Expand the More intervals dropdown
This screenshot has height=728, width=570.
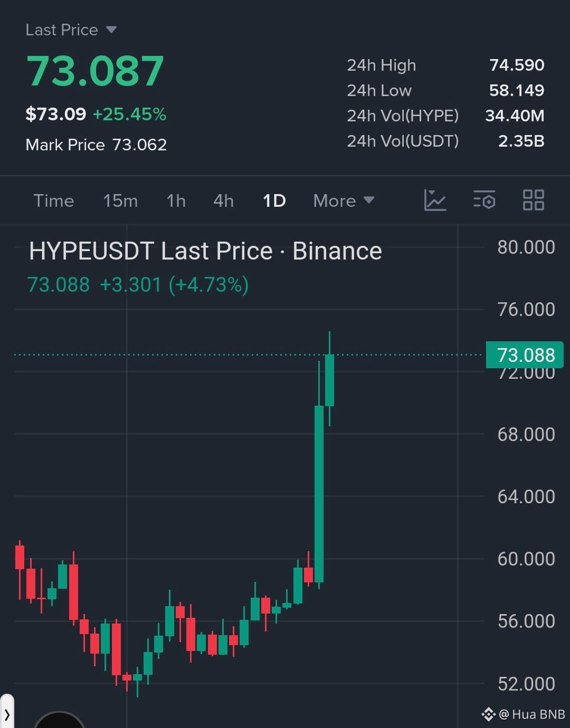coord(344,200)
